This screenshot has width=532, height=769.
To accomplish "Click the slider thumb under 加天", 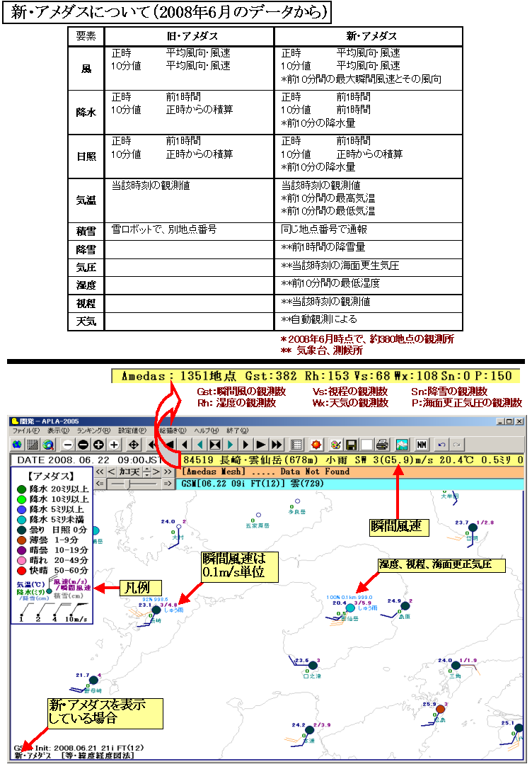I will [129, 484].
